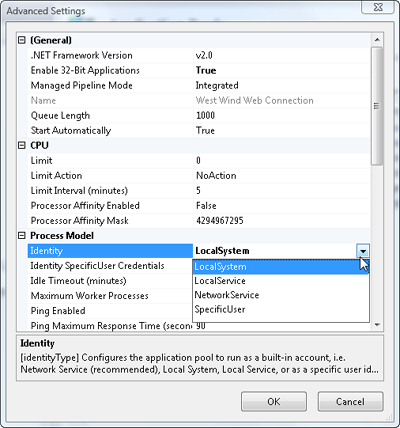Viewport: 400px width, 428px height.
Task: Select the Enable 32-Bit Applications row
Action: pyautogui.click(x=199, y=70)
